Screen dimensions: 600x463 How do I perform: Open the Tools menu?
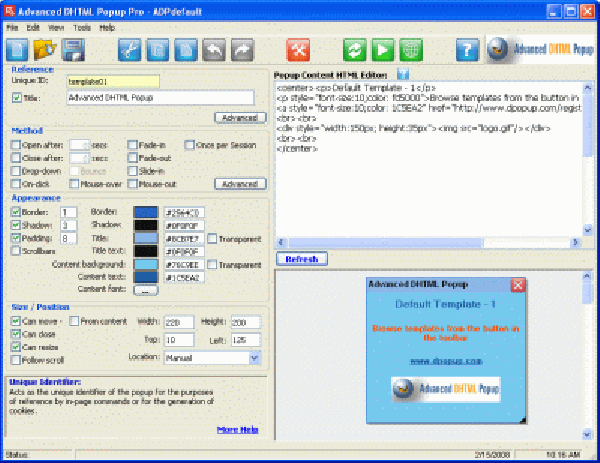81,27
